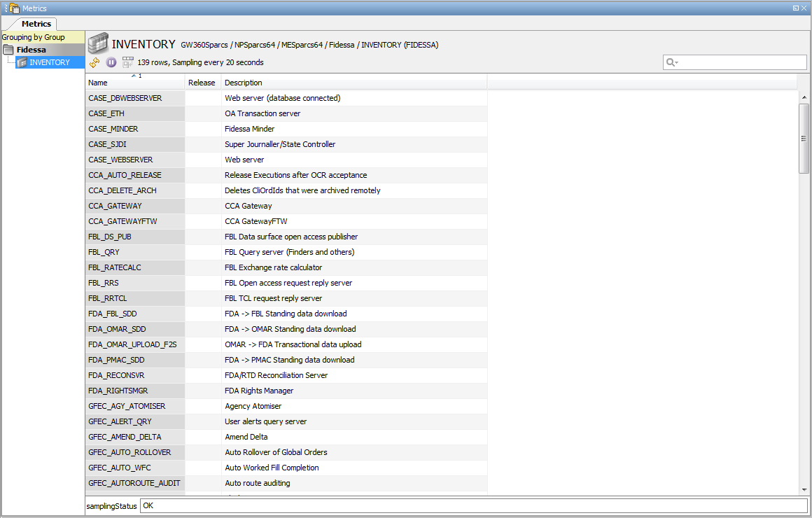Select the FDA_RIGHTSMGR name cell

pos(134,391)
